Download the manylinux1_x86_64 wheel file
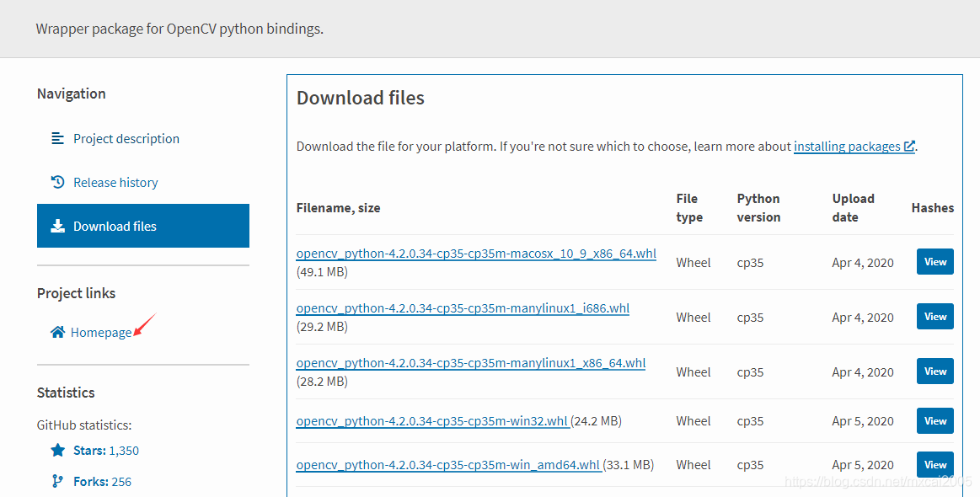The width and height of the screenshot is (980, 497). point(471,362)
